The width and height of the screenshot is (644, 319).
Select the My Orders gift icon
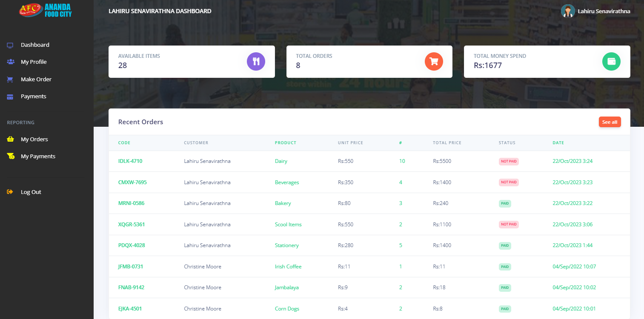[10, 139]
